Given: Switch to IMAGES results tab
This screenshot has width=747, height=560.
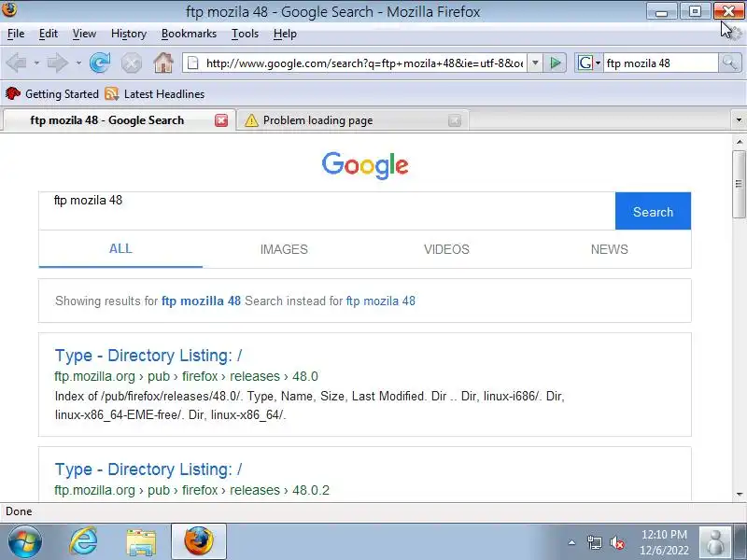Looking at the screenshot, I should (x=284, y=249).
